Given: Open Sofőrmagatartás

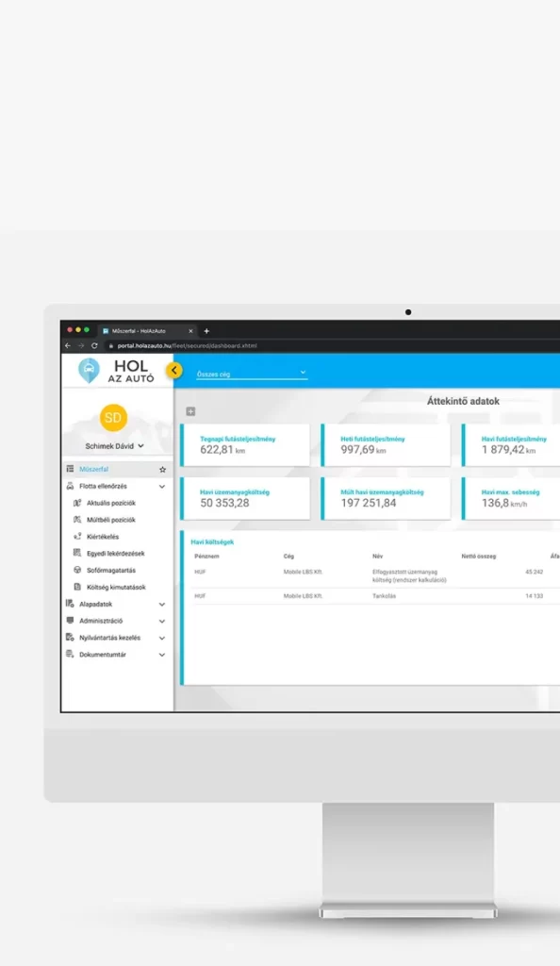Looking at the screenshot, I should 111,571.
